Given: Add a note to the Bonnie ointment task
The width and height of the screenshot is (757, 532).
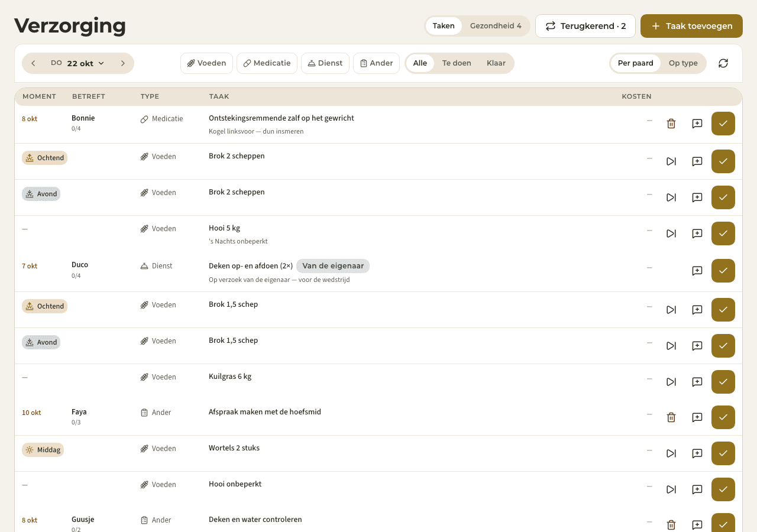Looking at the screenshot, I should click(x=697, y=124).
